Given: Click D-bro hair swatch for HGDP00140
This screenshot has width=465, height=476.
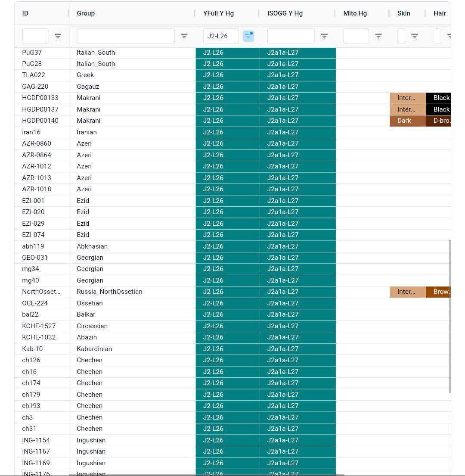Looking at the screenshot, I should (x=439, y=121).
